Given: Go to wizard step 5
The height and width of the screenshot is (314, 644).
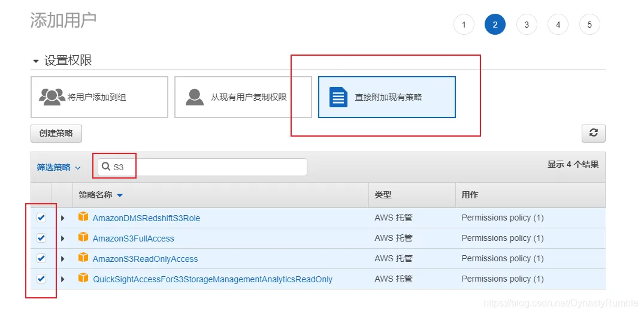Looking at the screenshot, I should pos(589,25).
